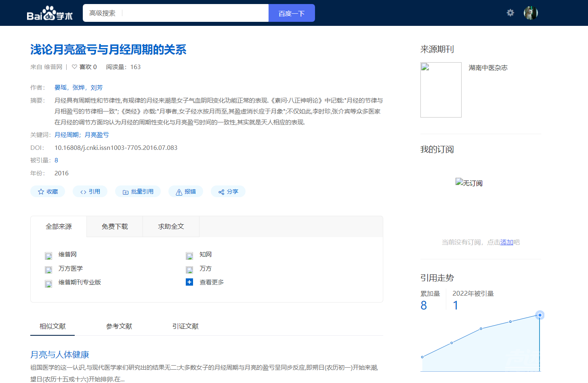
Task: Open the user avatar profile
Action: pyautogui.click(x=531, y=13)
